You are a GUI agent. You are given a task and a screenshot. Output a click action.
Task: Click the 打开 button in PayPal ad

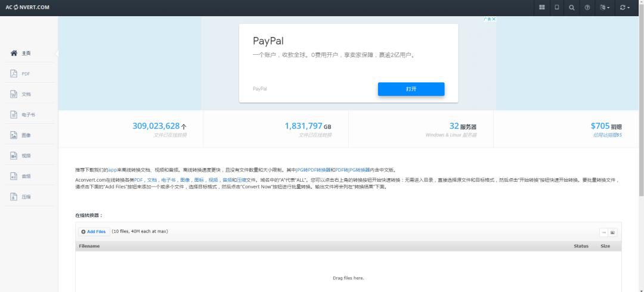click(411, 89)
